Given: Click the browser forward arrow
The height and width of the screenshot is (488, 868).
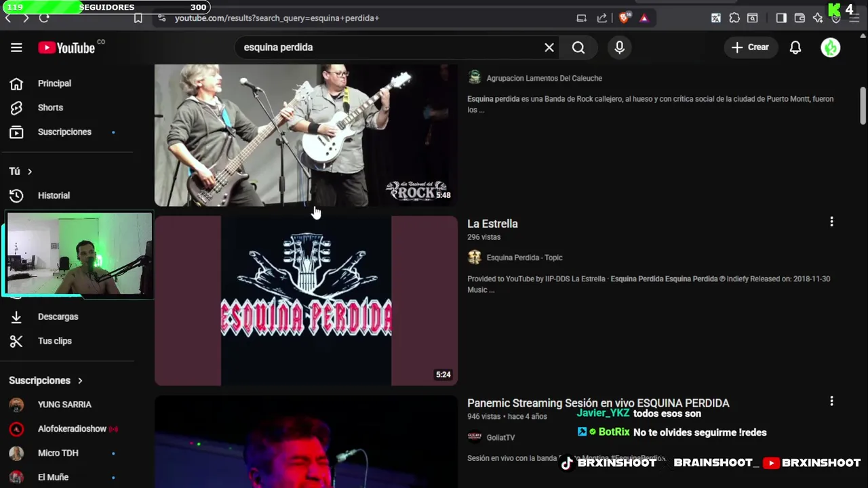Looking at the screenshot, I should (26, 18).
